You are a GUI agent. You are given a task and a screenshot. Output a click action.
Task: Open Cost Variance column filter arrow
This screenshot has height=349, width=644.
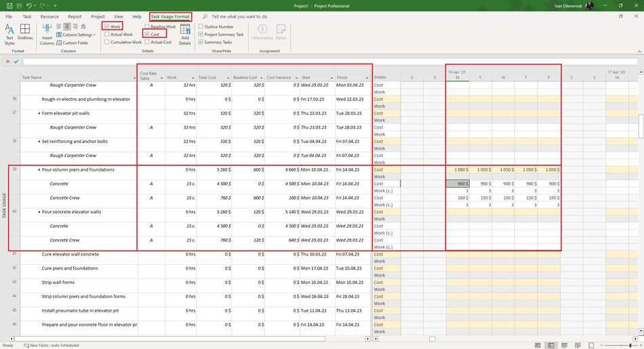[x=296, y=78]
